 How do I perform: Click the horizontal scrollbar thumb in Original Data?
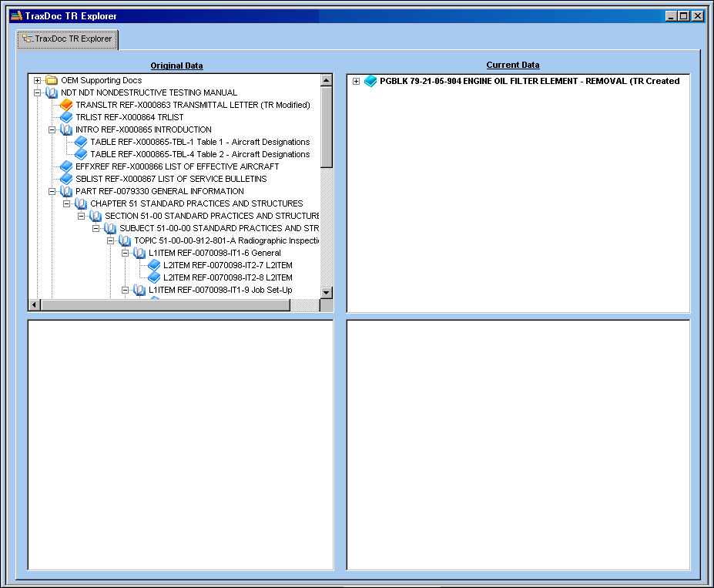click(x=166, y=304)
